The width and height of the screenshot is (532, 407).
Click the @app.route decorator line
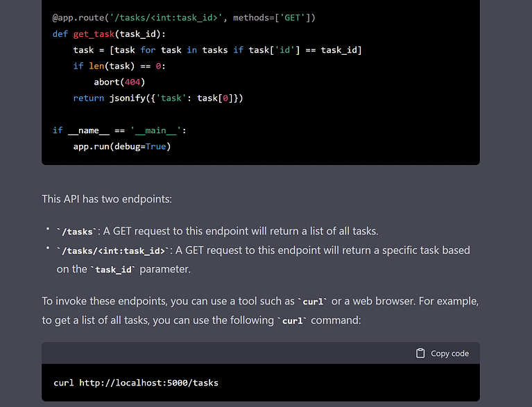click(x=184, y=17)
